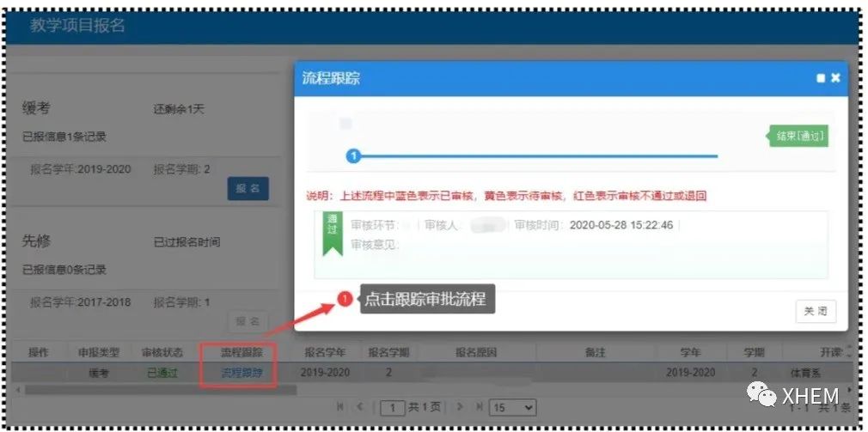Open the 流程跟踪 link in table row
Viewport: 868px width, 432px height.
click(x=241, y=374)
